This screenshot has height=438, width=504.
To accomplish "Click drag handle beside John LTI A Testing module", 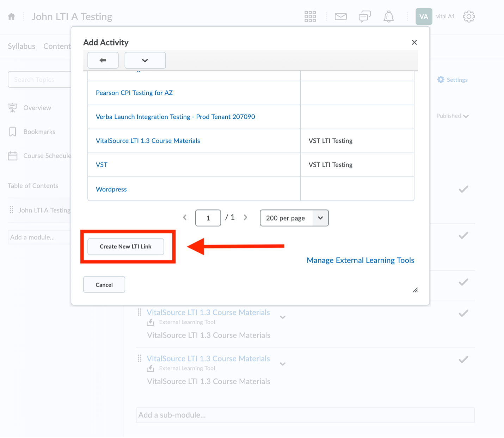I will [x=12, y=210].
